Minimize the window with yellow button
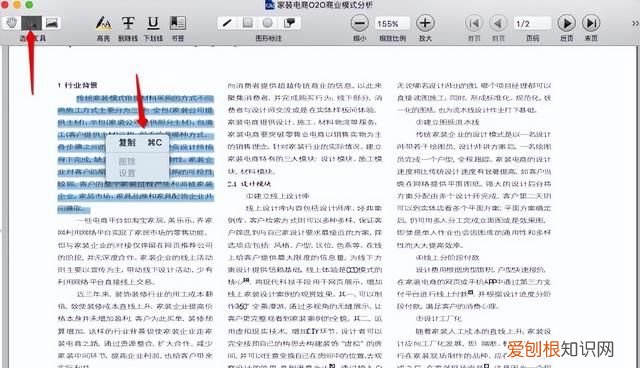The height and width of the screenshot is (368, 640). [17, 4]
